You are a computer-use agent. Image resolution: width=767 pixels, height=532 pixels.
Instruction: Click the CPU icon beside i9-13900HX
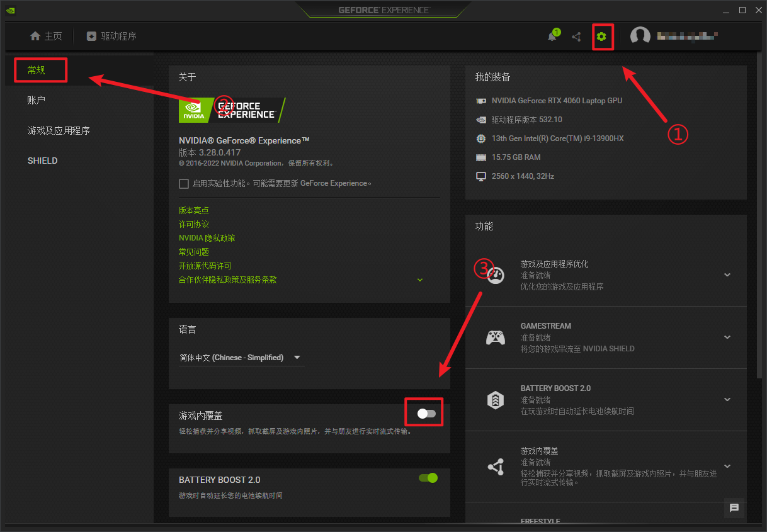tap(481, 139)
